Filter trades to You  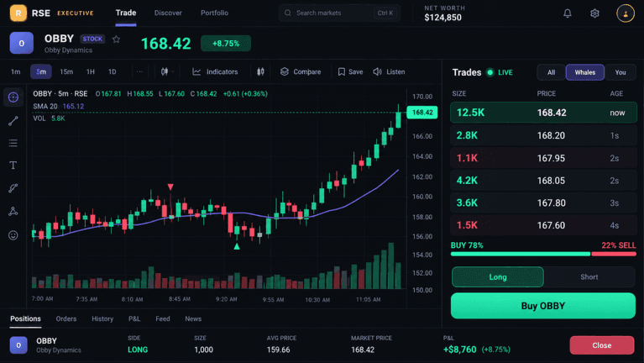(x=620, y=72)
